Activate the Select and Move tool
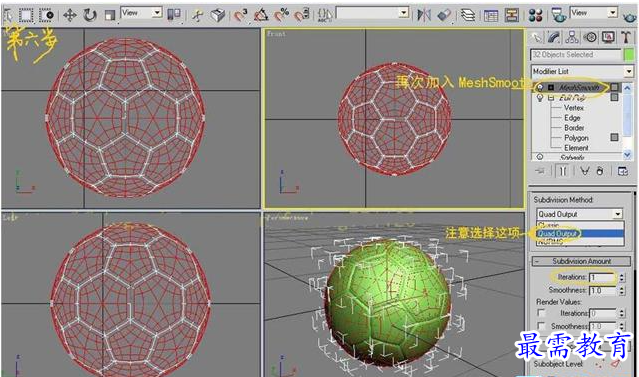 (x=70, y=15)
